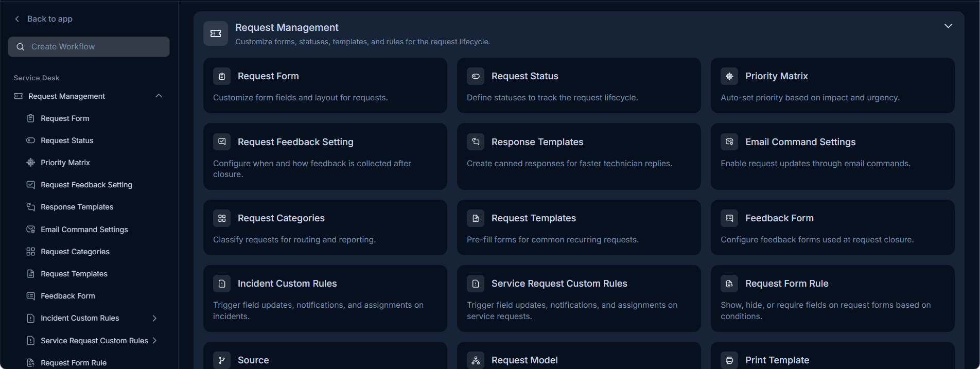Open the Request Status card title

[525, 76]
